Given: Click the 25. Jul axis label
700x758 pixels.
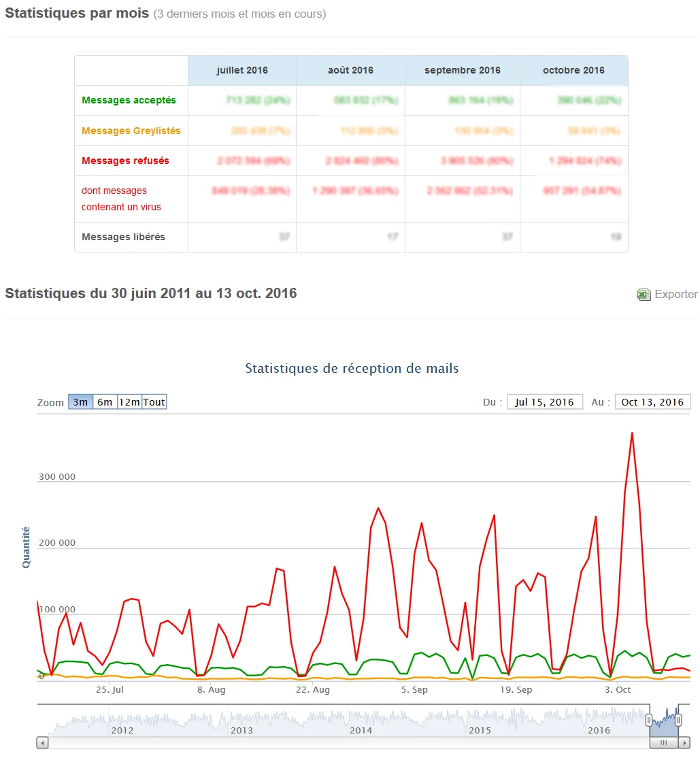Looking at the screenshot, I should click(x=110, y=690).
